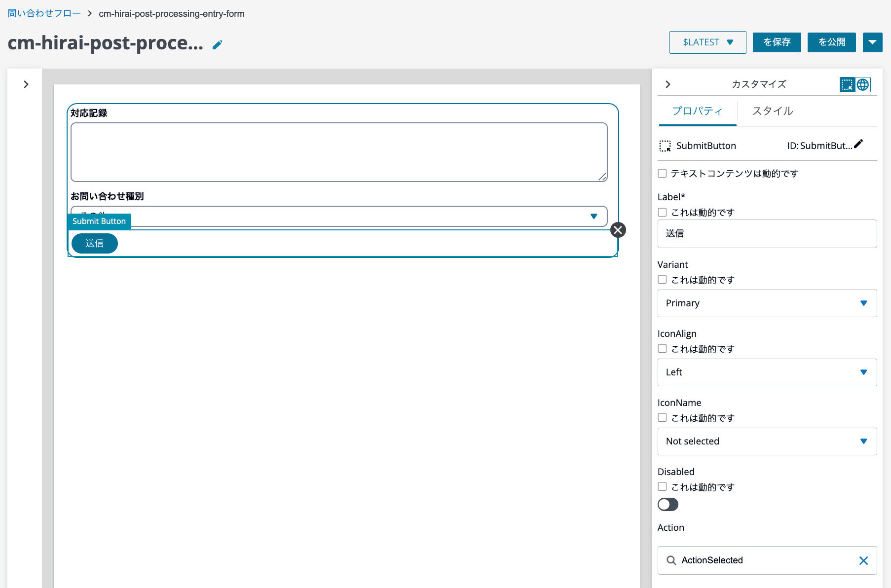This screenshot has width=891, height=588.
Task: Click the を保存 button
Action: [x=777, y=42]
